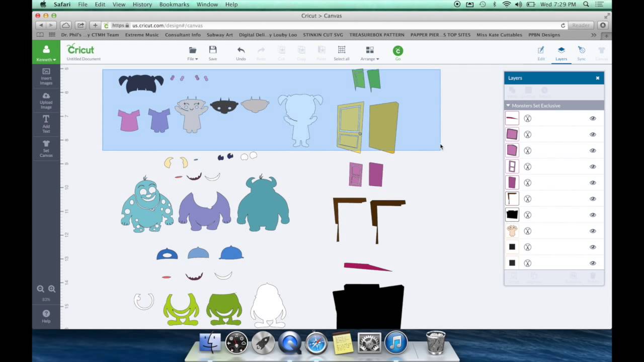
Task: Open iCloud tabs in Safari toolbar
Action: (x=66, y=25)
